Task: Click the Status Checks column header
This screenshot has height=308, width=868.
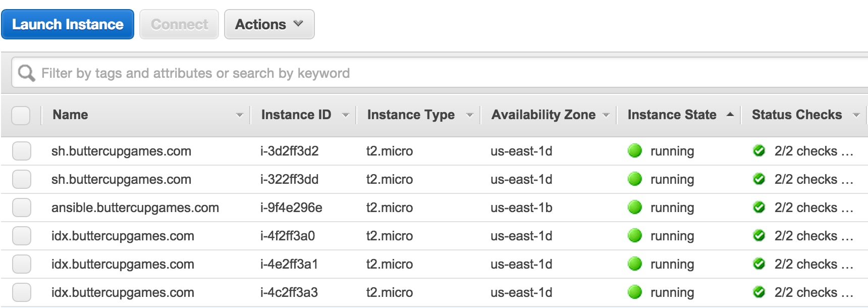Action: pyautogui.click(x=796, y=115)
